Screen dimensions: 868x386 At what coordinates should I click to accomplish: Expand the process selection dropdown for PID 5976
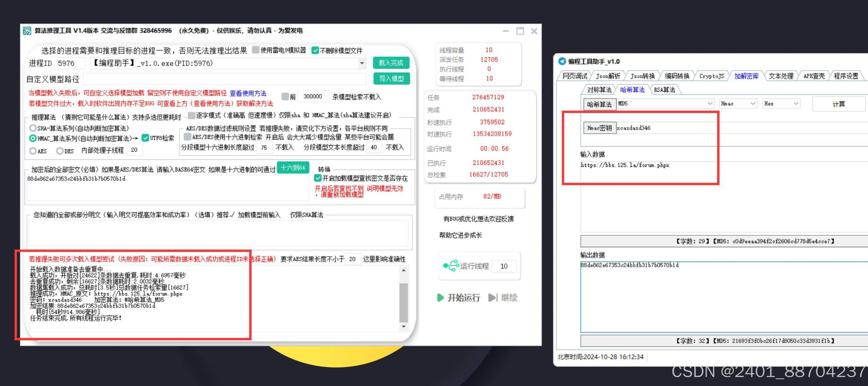point(361,63)
